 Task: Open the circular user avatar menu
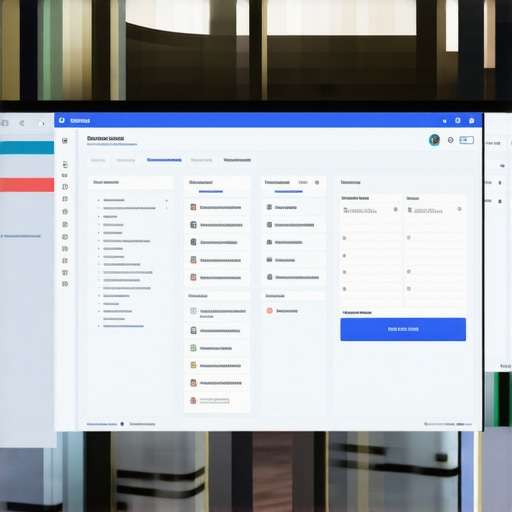(x=434, y=140)
